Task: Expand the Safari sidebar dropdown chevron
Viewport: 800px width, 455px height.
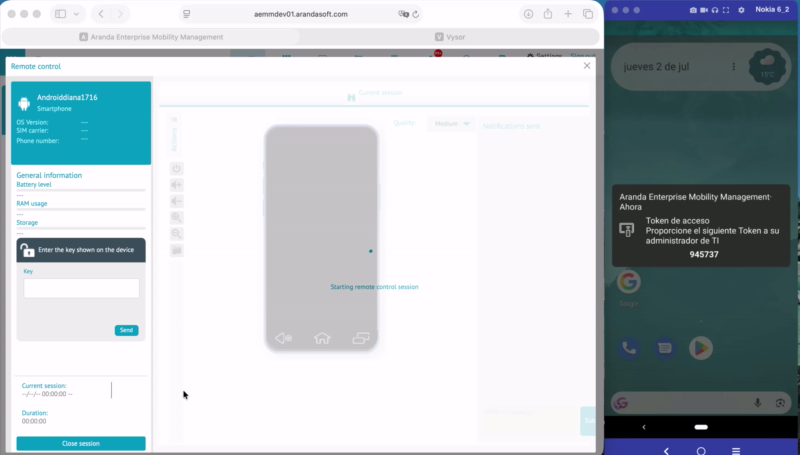Action: point(76,14)
